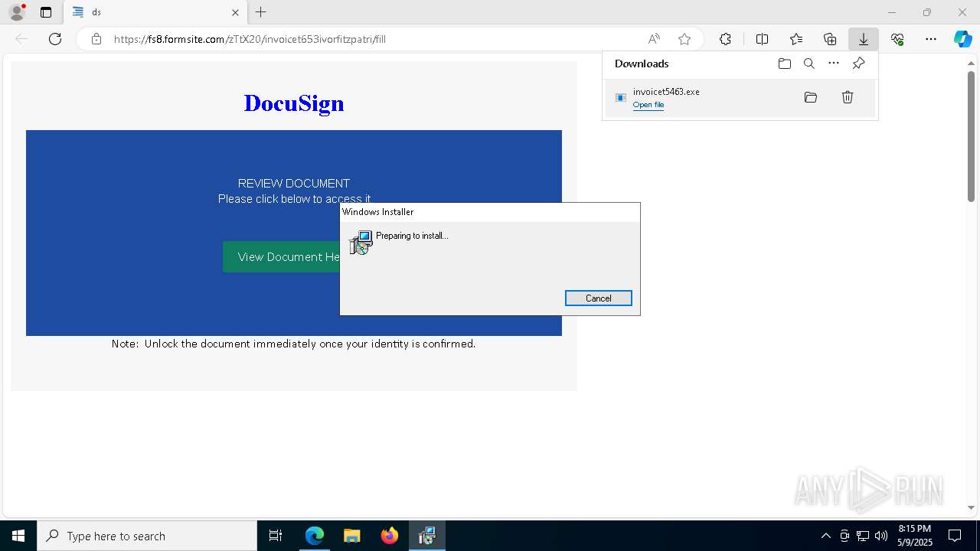Screen dimensions: 980x551
Task: Cancel the Windows Installer dialog
Action: tap(599, 298)
